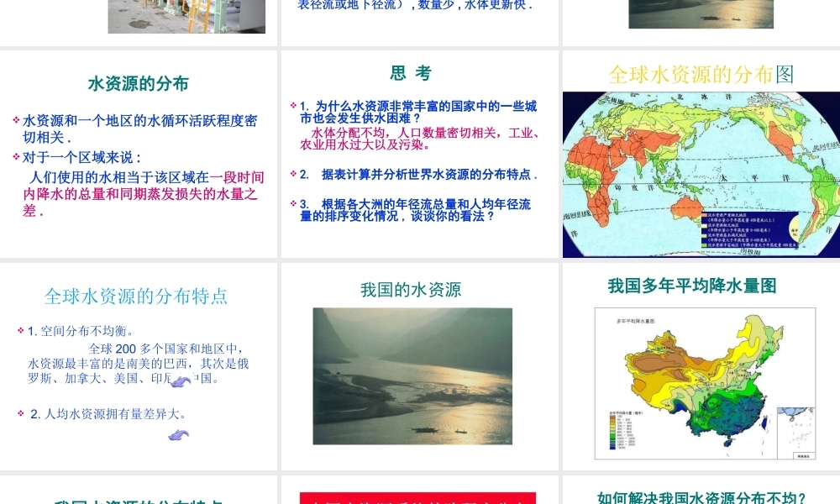Viewport: 840px width, 504px height.
Task: Open the China average precipitation map
Action: (x=705, y=384)
